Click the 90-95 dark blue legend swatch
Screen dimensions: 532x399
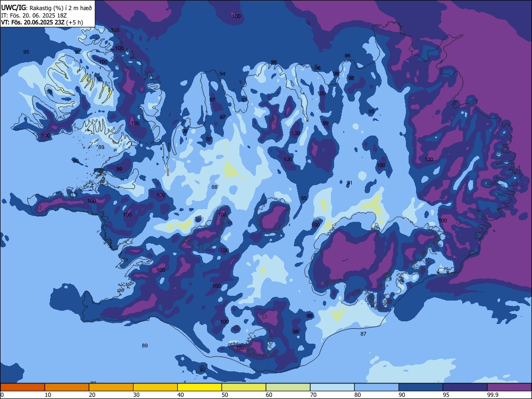tap(421, 387)
